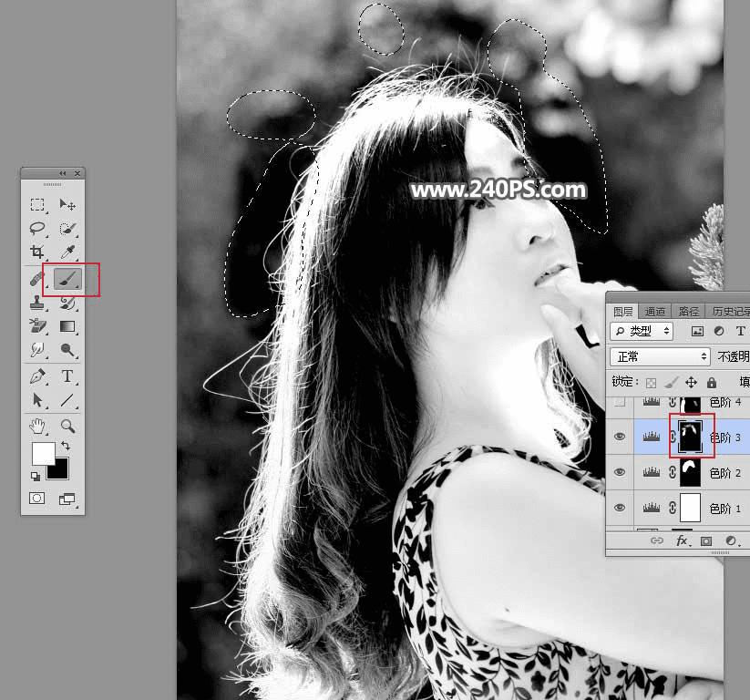This screenshot has width=750, height=700.
Task: Select the Rectangular Marquee tool
Action: coord(37,205)
